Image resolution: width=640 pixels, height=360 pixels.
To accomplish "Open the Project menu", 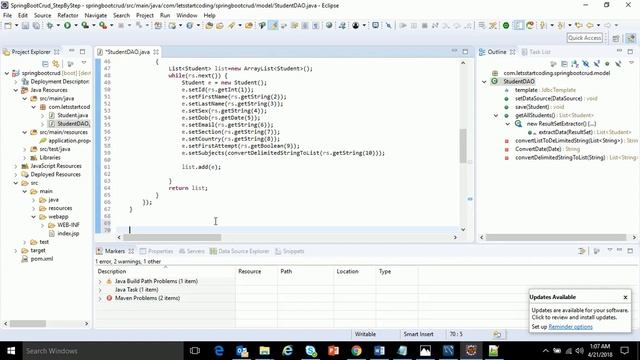I will click(145, 16).
